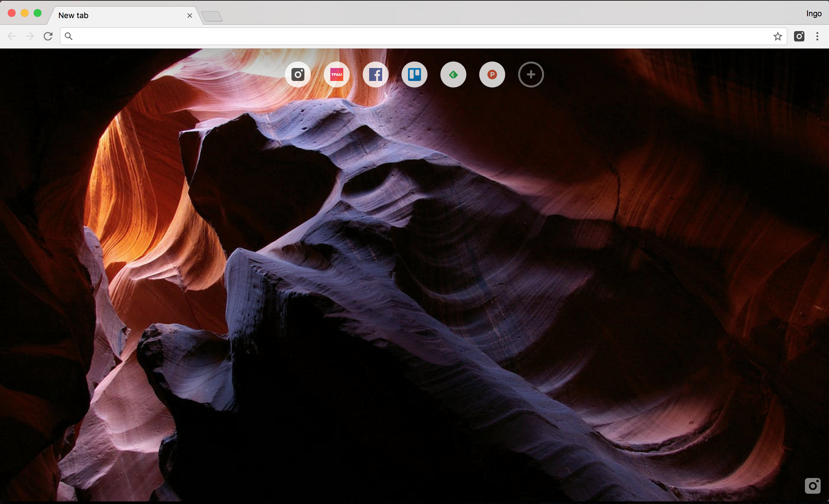Go back using the back arrow

(12, 36)
